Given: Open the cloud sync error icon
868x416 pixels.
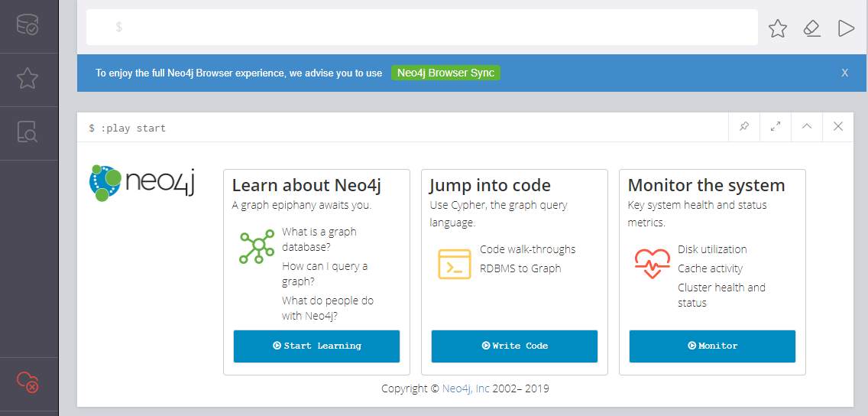Looking at the screenshot, I should point(28,382).
